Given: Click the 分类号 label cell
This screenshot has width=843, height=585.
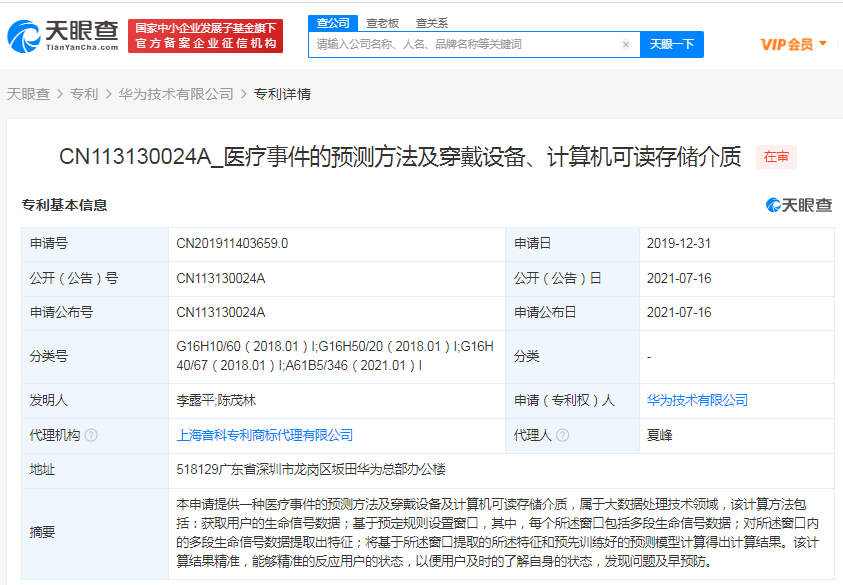Looking at the screenshot, I should [95, 356].
